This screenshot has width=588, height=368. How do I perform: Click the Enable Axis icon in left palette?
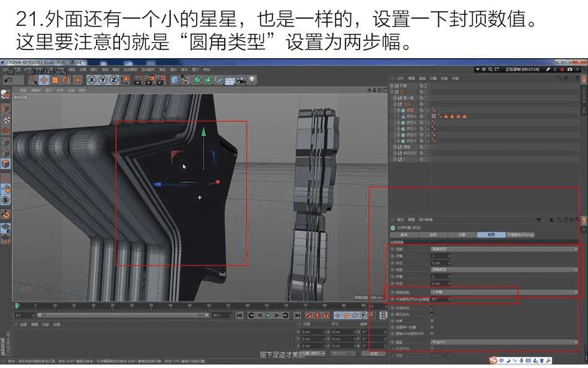coord(5,178)
